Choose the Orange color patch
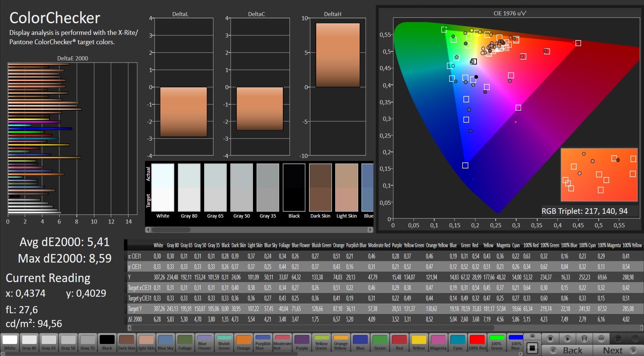Screen dimensions: 644x356 click(x=244, y=342)
